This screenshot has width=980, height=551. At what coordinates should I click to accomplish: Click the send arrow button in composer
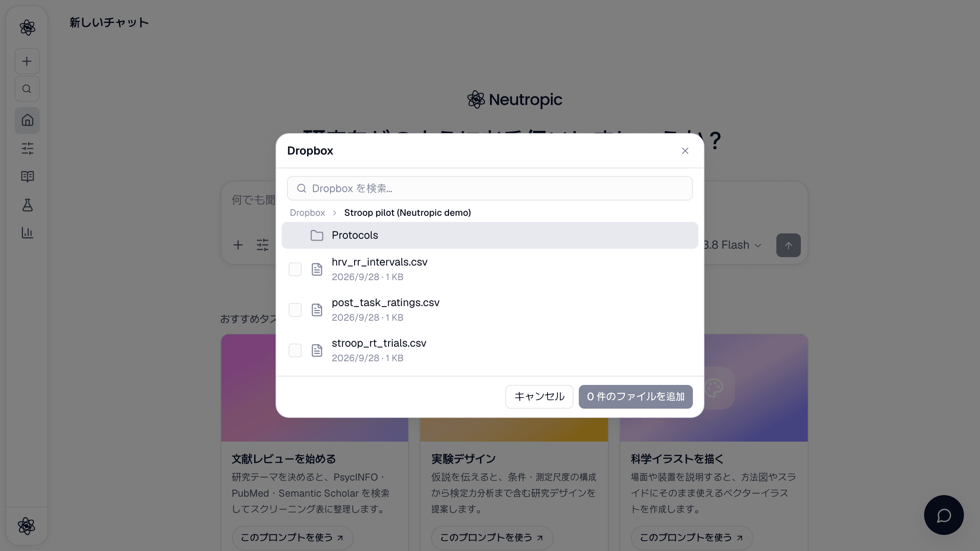(x=788, y=245)
